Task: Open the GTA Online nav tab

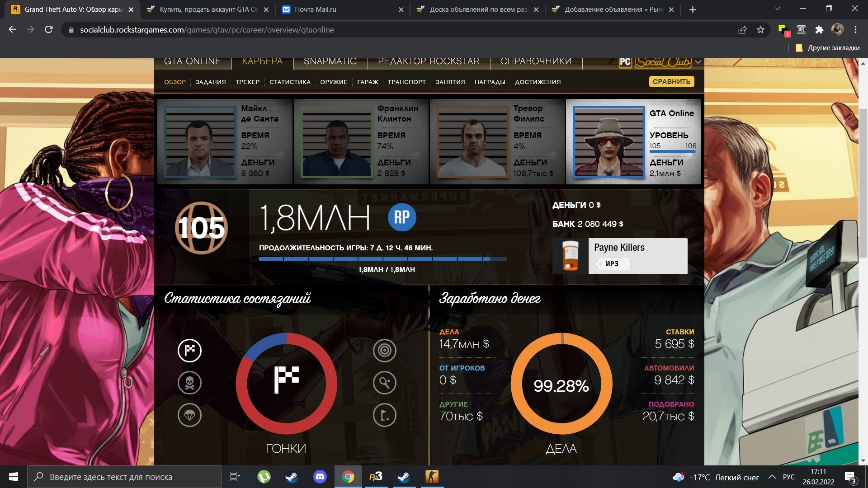Action: point(192,61)
